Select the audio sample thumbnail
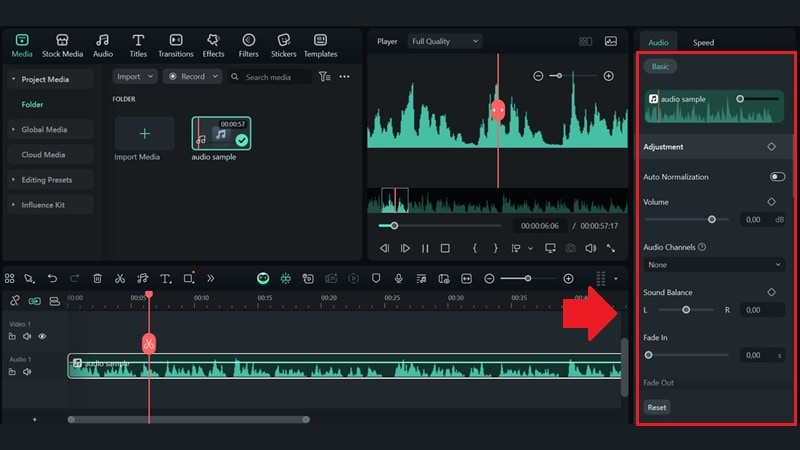 pos(221,133)
